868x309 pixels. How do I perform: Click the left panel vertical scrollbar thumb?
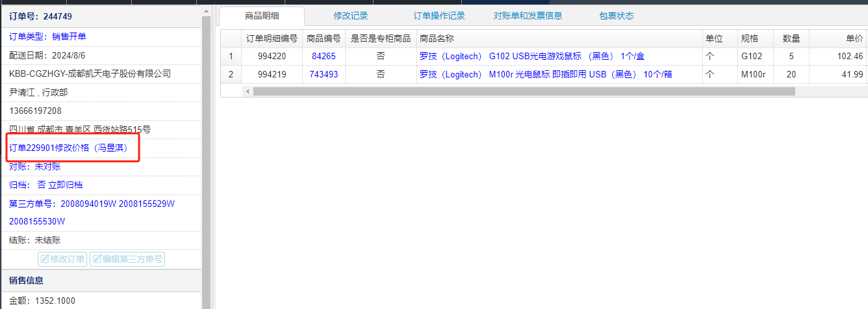(207, 163)
